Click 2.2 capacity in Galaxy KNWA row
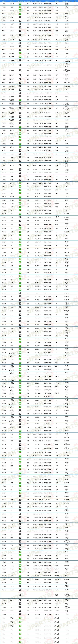Viewport: 78px width, 644px height. tap(28, 50)
